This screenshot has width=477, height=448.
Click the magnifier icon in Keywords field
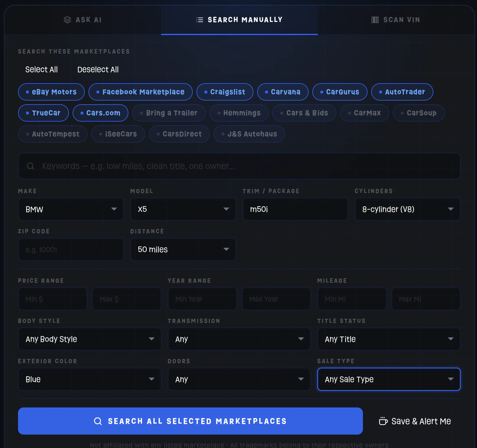(30, 166)
